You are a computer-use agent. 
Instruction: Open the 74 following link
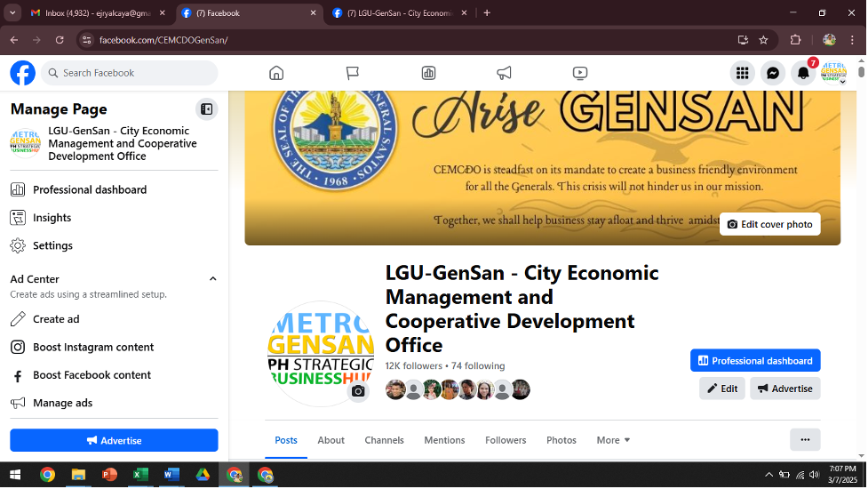[478, 366]
